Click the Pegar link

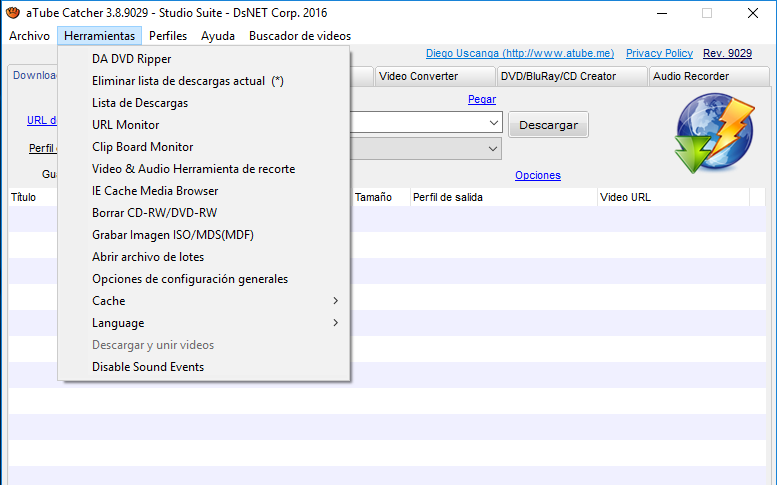482,99
